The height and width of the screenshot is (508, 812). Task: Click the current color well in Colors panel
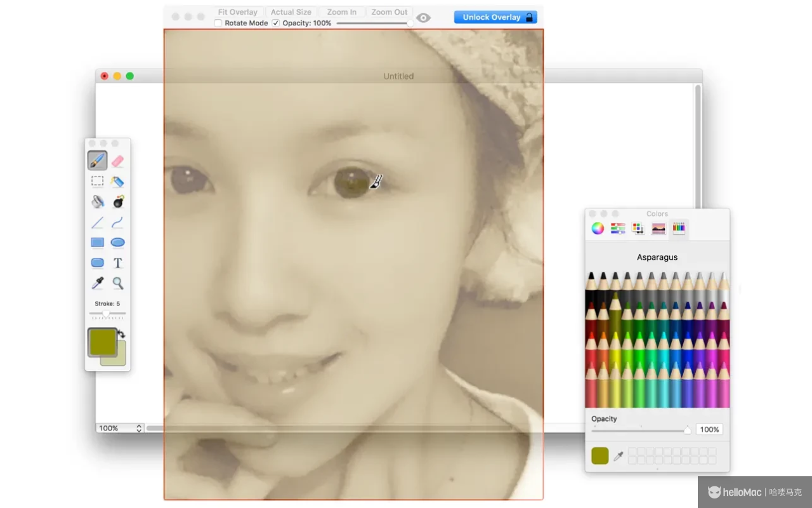pyautogui.click(x=600, y=456)
